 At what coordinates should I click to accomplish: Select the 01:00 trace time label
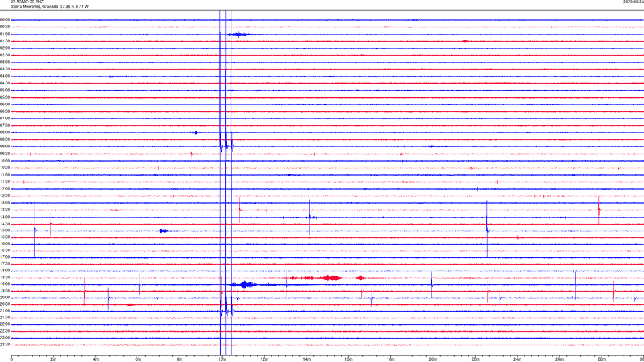point(5,34)
